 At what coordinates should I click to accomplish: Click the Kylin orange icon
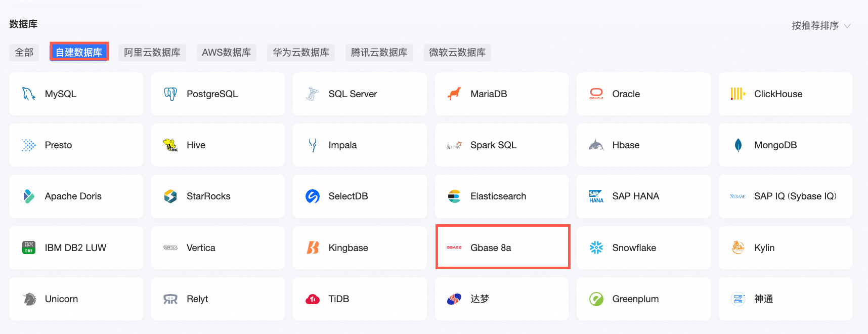738,247
